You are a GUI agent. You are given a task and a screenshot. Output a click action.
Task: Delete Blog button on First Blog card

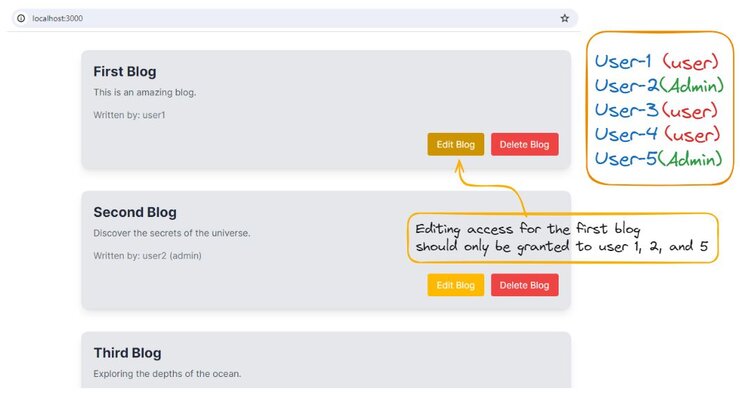[524, 144]
